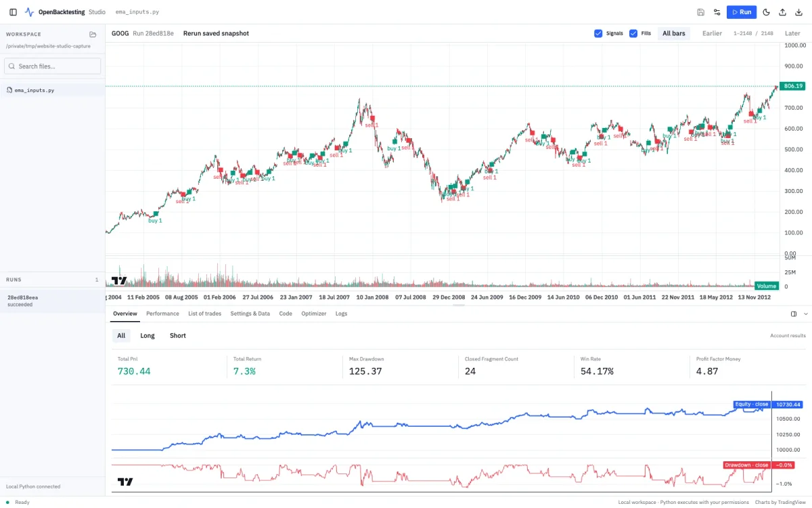Click the Run 28ed818e label
The height and width of the screenshot is (508, 812).
(x=153, y=33)
